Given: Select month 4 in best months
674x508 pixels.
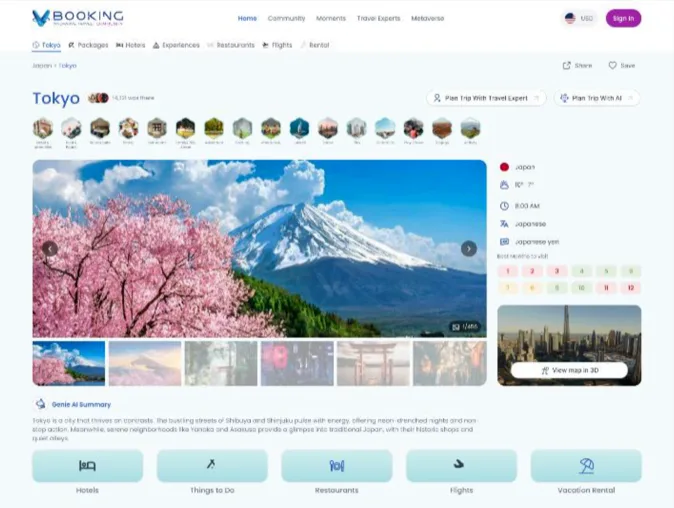Looking at the screenshot, I should coord(582,271).
